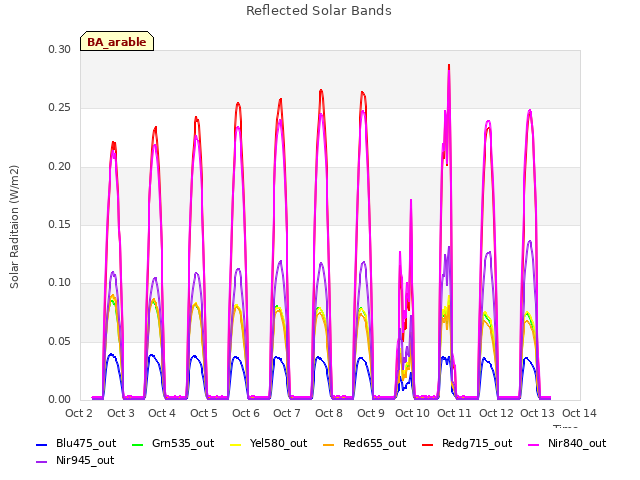Click the Reflected Solar Bands chart title

(319, 11)
